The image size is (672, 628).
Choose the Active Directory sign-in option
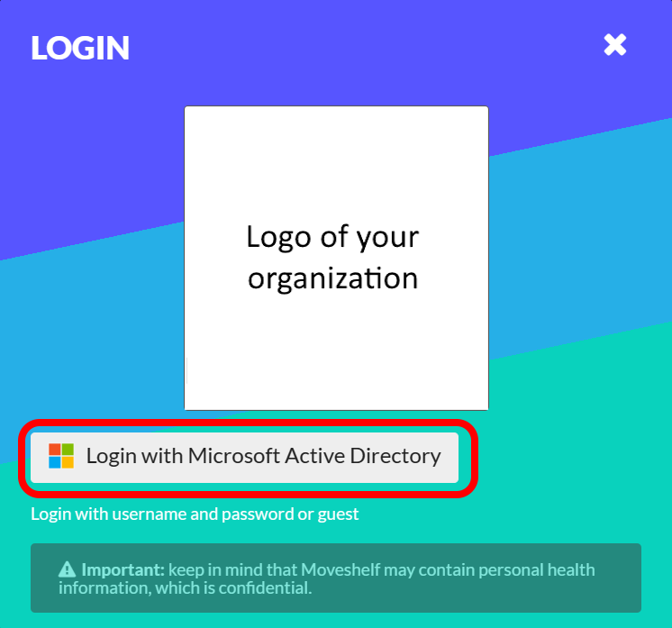245,458
